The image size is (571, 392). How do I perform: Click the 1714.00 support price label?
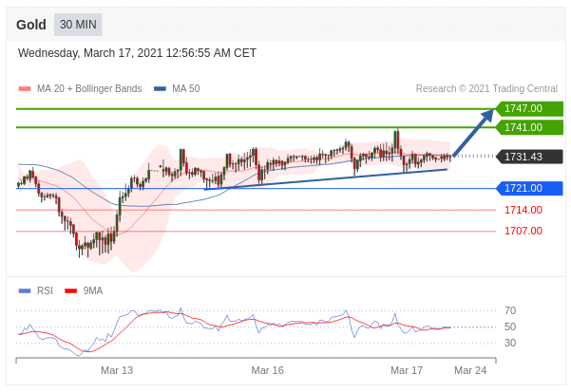[523, 210]
